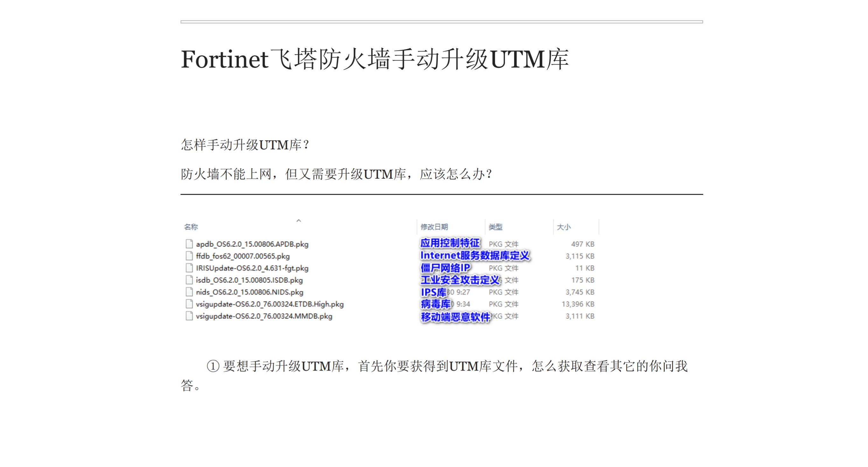Click the file icon beside apdb_OS6.2.0_15.00806.APDB.pkg
Image resolution: width=868 pixels, height=467 pixels.
[189, 244]
